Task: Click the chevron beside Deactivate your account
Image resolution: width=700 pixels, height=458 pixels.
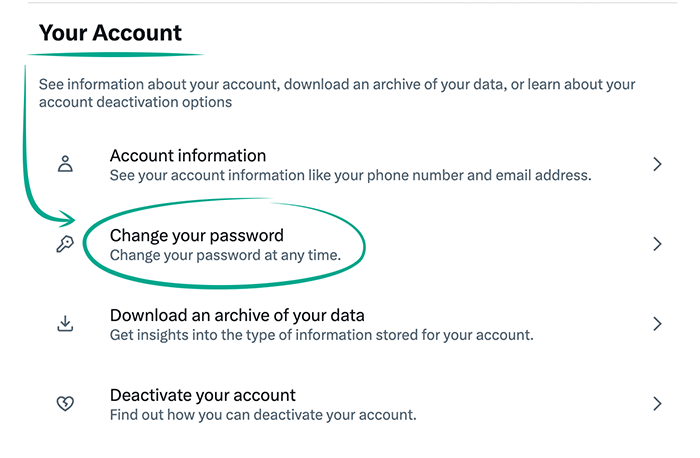Action: pos(657,404)
